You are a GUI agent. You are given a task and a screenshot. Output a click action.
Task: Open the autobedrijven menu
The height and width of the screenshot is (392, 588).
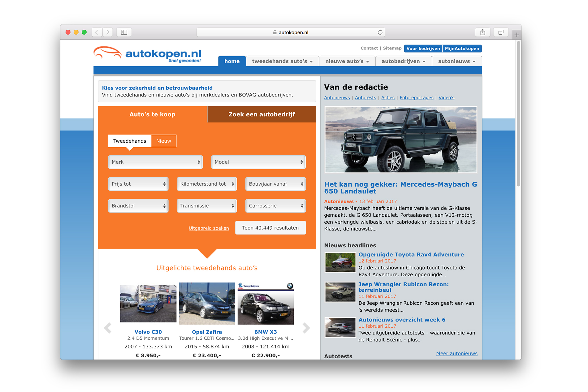(404, 61)
